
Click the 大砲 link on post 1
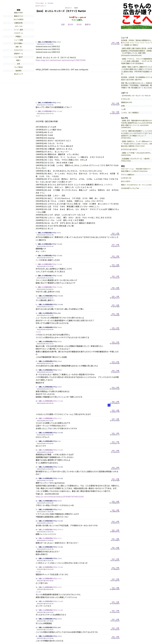pos(118,43)
